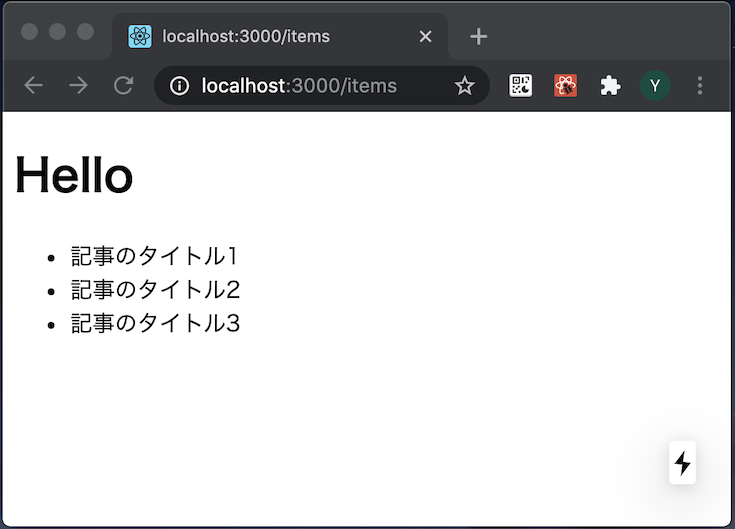
Task: Select the localhost:3000/items tab
Action: 280,36
